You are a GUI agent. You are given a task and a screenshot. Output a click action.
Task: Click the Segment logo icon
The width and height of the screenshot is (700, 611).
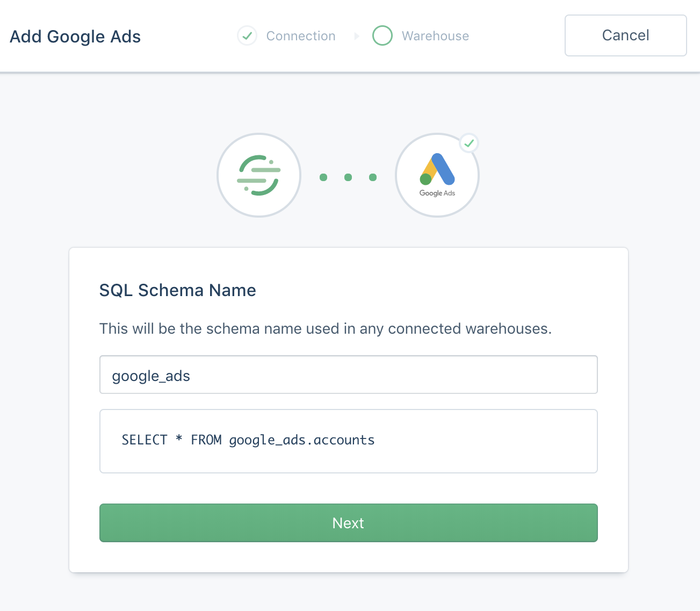pos(259,175)
